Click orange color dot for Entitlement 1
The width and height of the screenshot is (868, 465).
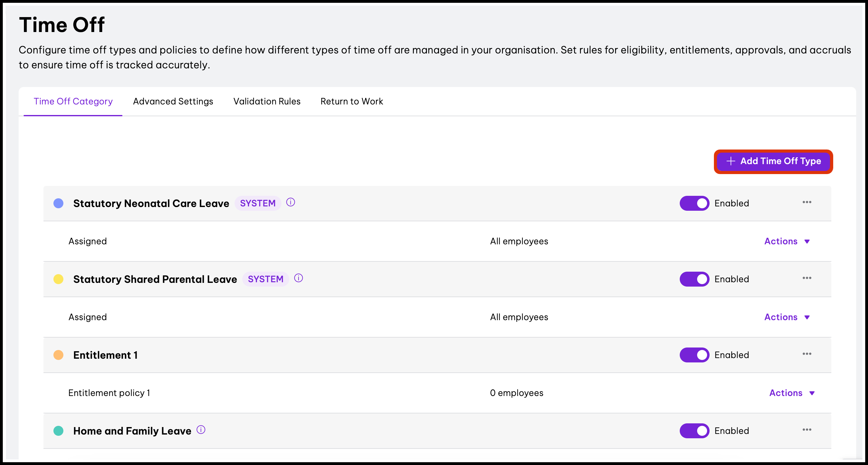pos(59,355)
